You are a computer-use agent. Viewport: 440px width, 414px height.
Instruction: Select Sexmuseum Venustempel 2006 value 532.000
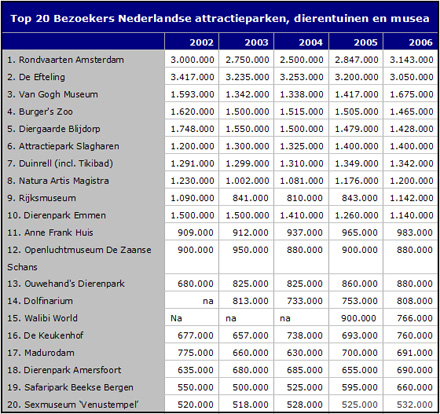pyautogui.click(x=415, y=405)
